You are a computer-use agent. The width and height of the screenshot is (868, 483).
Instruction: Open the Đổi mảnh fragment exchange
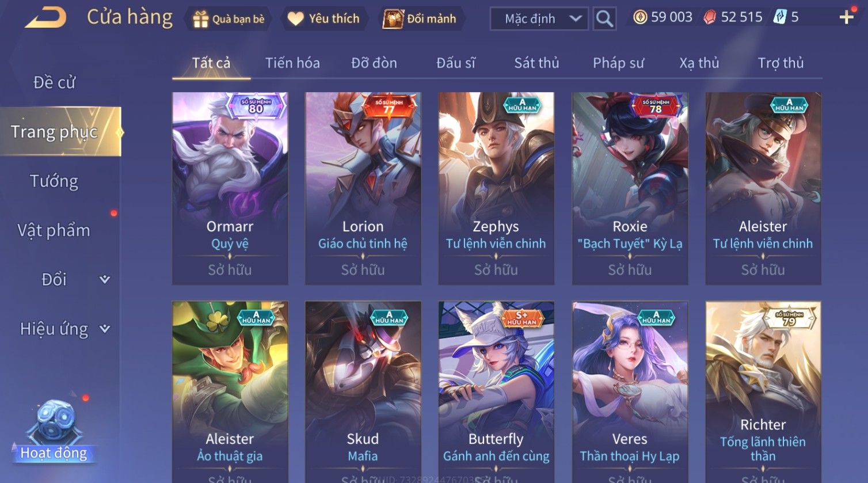click(x=421, y=19)
